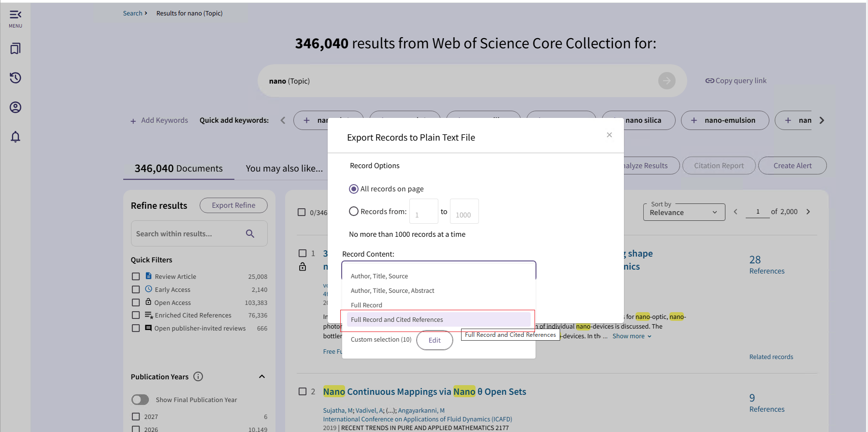Choose Full Record option
868x432 pixels.
pyautogui.click(x=439, y=305)
